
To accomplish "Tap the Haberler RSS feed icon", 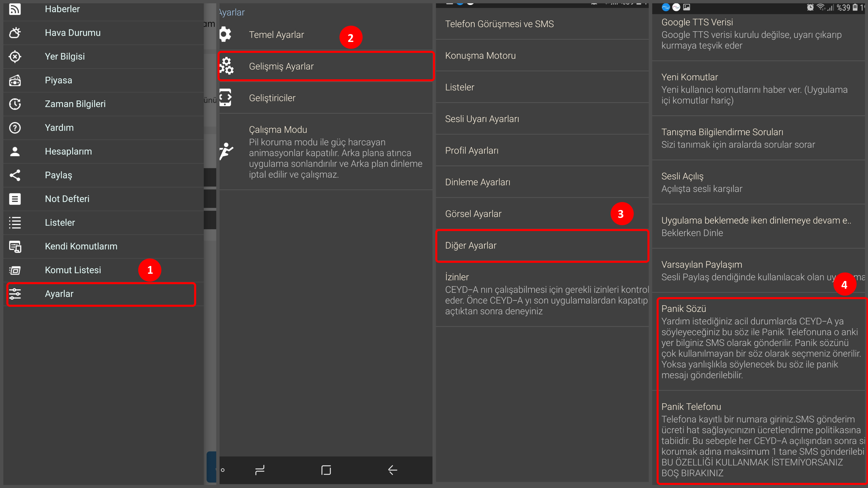I will [x=15, y=9].
